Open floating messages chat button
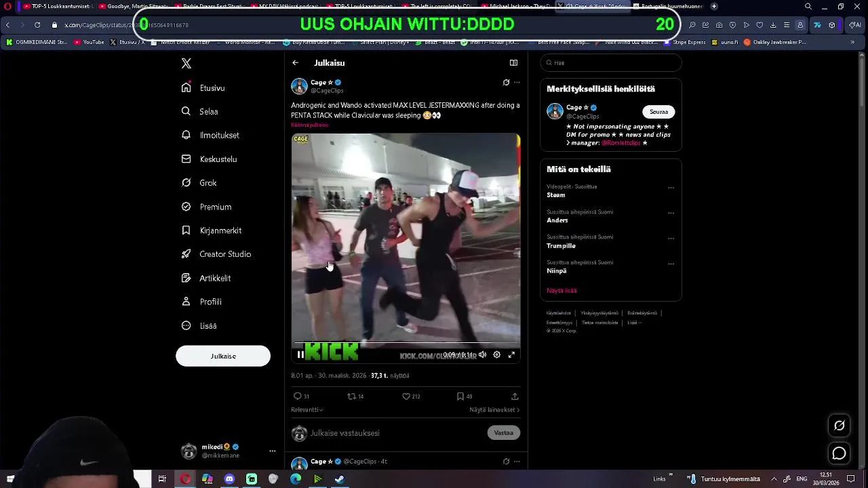Viewport: 868px width, 488px height. (x=840, y=453)
